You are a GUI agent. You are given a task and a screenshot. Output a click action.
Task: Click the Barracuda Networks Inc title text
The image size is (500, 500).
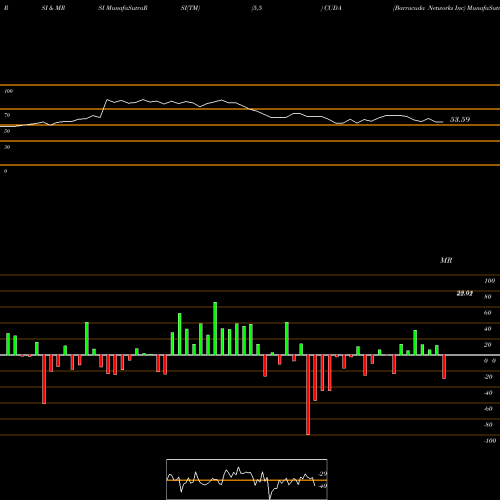(429, 8)
